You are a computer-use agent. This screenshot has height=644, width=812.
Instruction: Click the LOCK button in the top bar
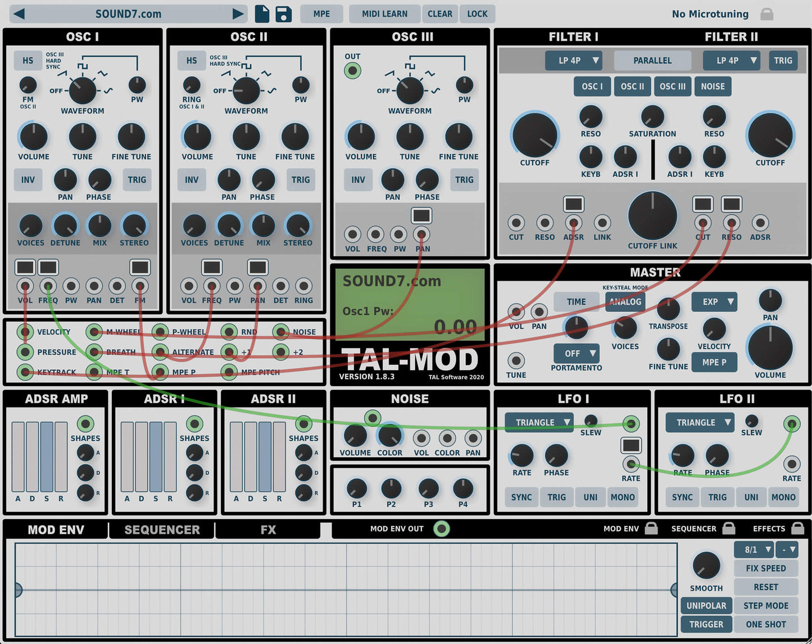tap(477, 14)
